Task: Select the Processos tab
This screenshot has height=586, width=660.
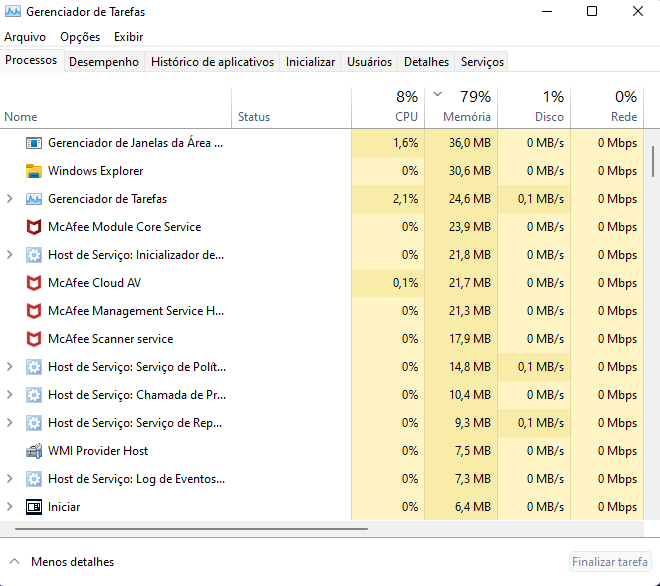Action: coord(31,60)
